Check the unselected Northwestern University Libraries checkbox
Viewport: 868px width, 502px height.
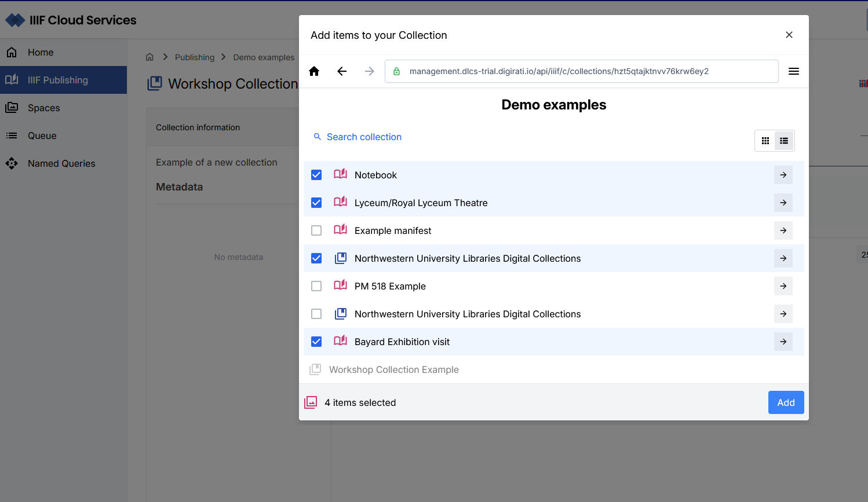316,314
